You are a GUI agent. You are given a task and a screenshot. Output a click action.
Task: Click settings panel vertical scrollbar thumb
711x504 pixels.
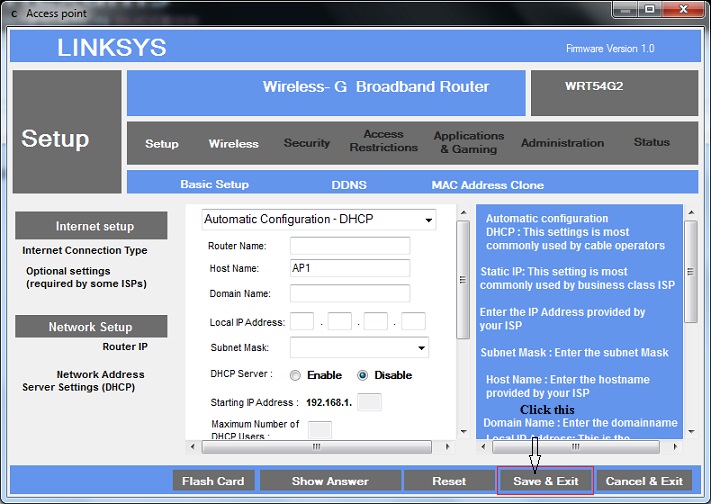tap(463, 280)
